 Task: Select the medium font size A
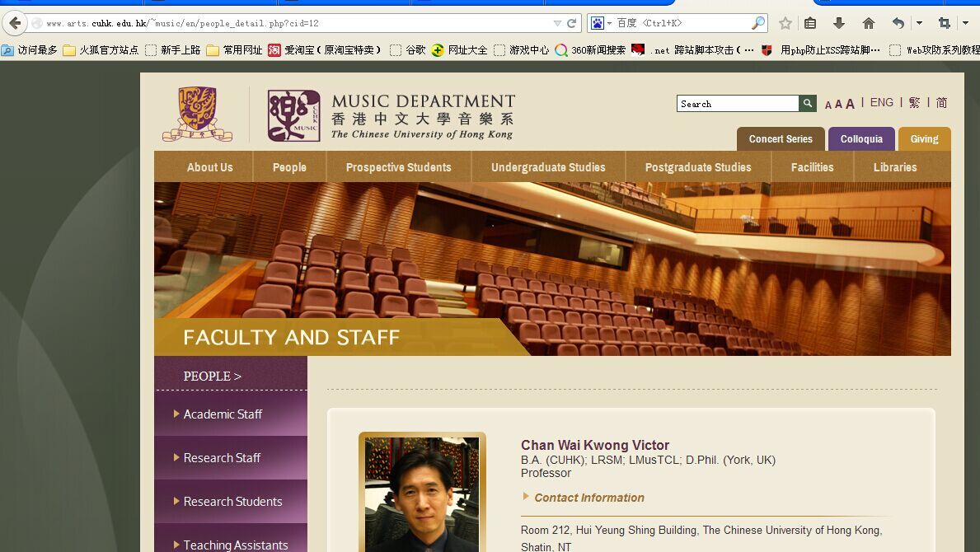point(838,105)
